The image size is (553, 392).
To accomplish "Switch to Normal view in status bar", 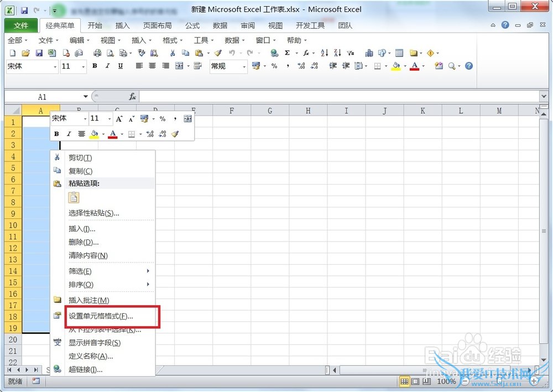I will [x=404, y=381].
